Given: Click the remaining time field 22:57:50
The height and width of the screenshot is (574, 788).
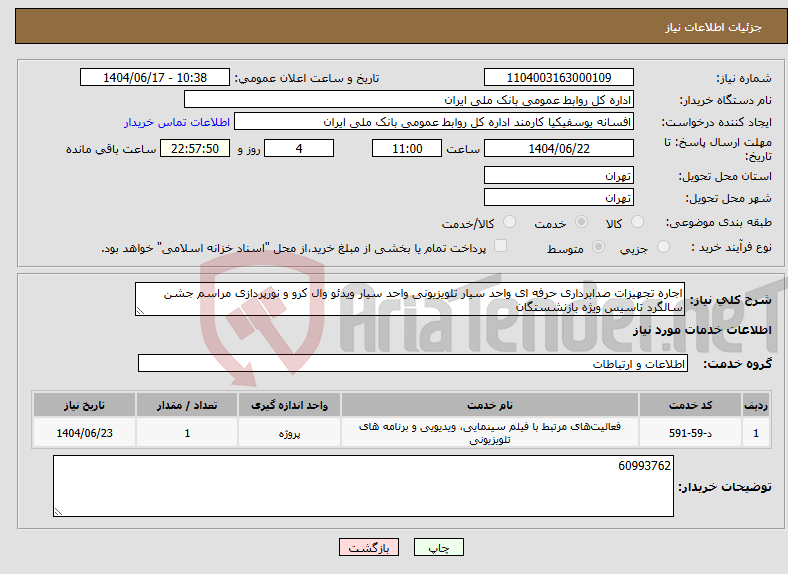Looking at the screenshot, I should pos(195,148).
